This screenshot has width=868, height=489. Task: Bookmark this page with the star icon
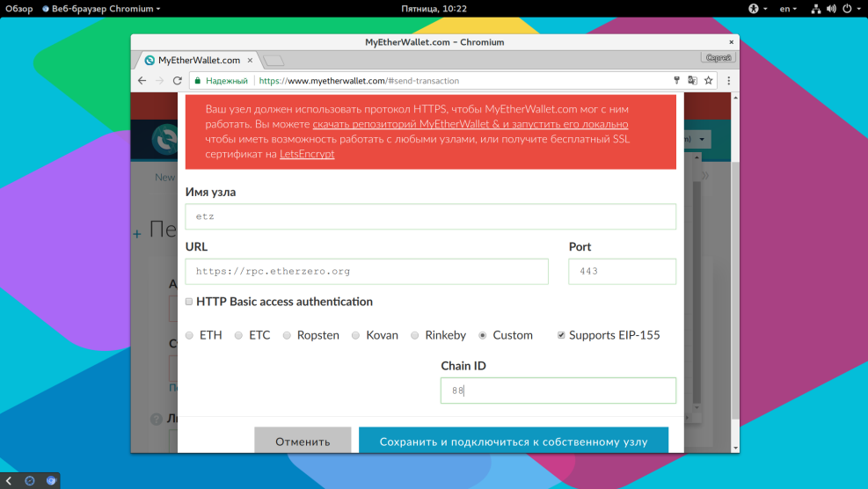[708, 80]
